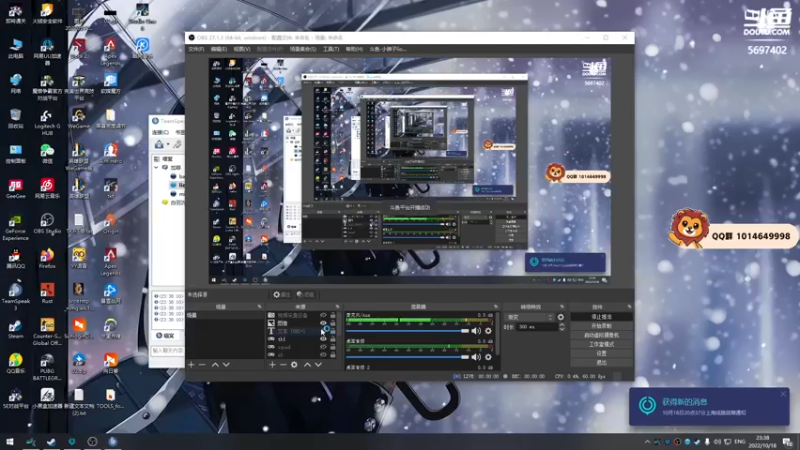Move scene down in Scenes panel
Viewport: 800px width, 450px height.
226,365
